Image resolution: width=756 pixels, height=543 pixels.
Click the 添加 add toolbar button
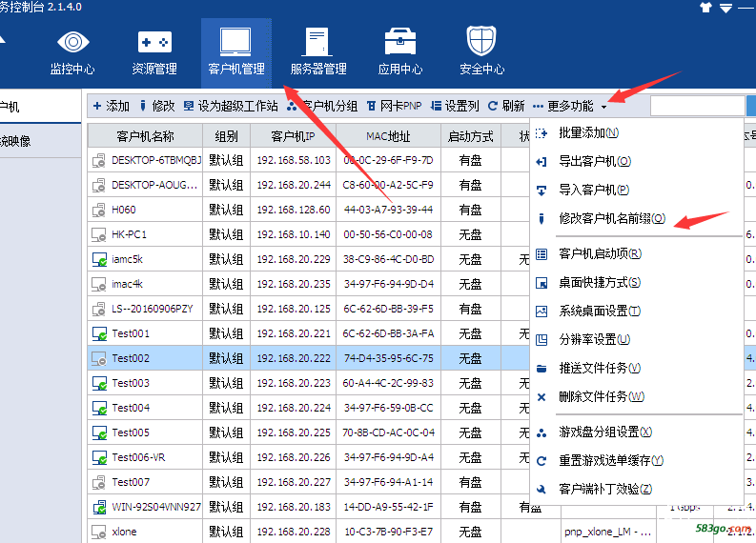pyautogui.click(x=111, y=106)
